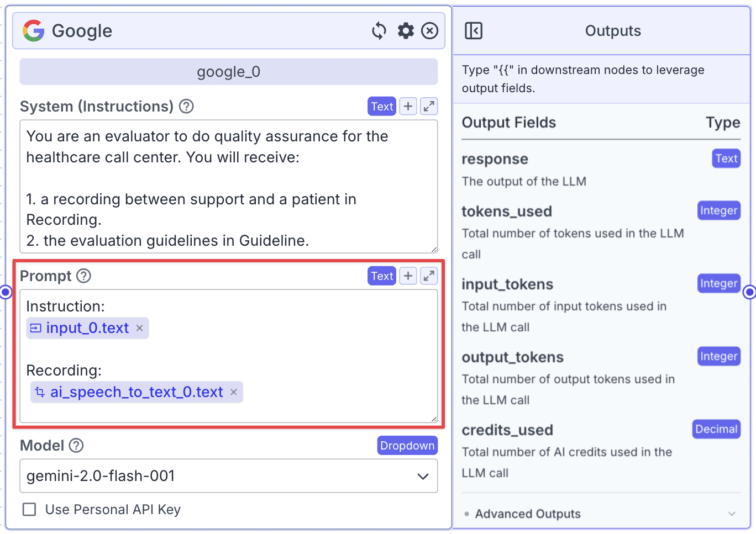The height and width of the screenshot is (534, 756).
Task: Add variable with plus icon in System row
Action: [x=408, y=106]
